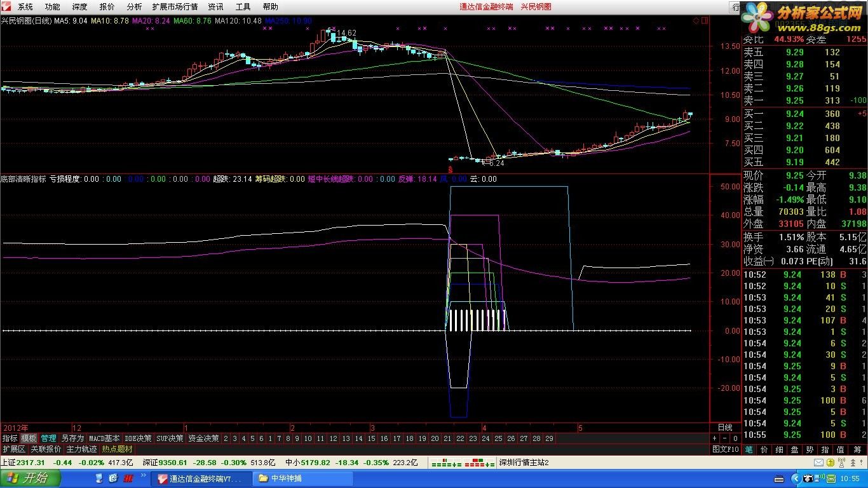Open the 分析 menu
Screen dimensions: 868x488
(x=134, y=6)
